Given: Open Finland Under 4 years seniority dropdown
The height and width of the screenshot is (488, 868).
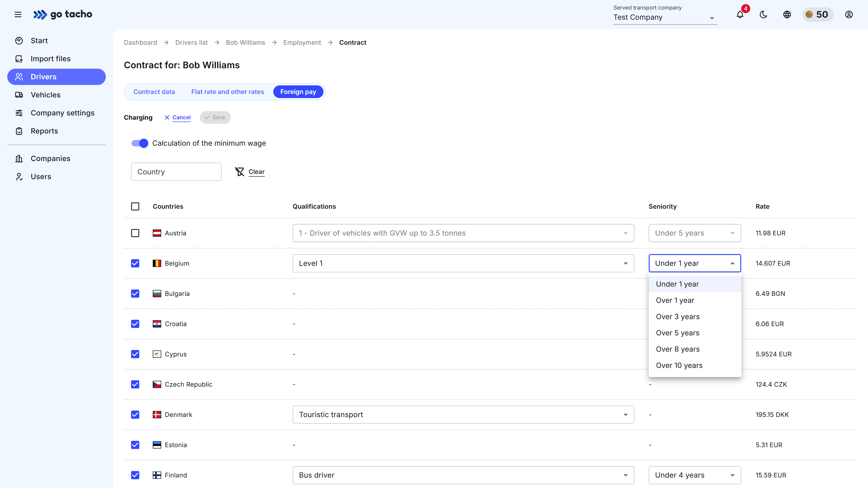Looking at the screenshot, I should [x=695, y=475].
